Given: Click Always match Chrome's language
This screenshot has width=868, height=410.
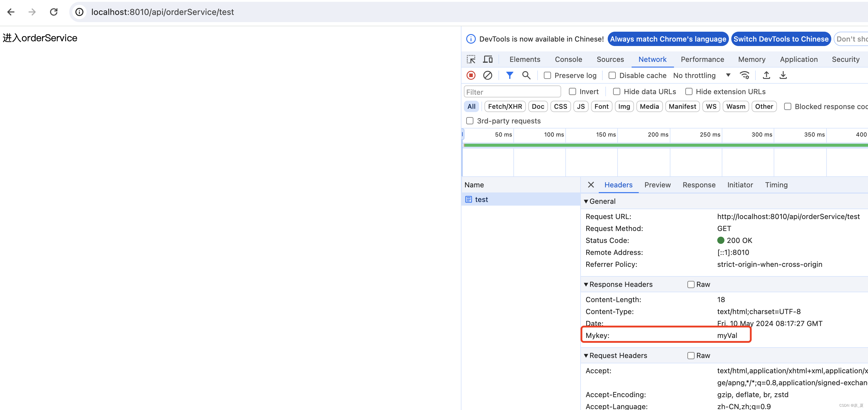Looking at the screenshot, I should coord(668,39).
